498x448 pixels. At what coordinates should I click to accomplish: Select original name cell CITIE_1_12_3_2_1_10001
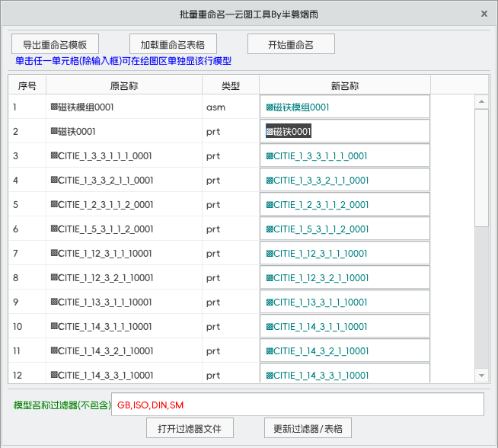click(124, 277)
